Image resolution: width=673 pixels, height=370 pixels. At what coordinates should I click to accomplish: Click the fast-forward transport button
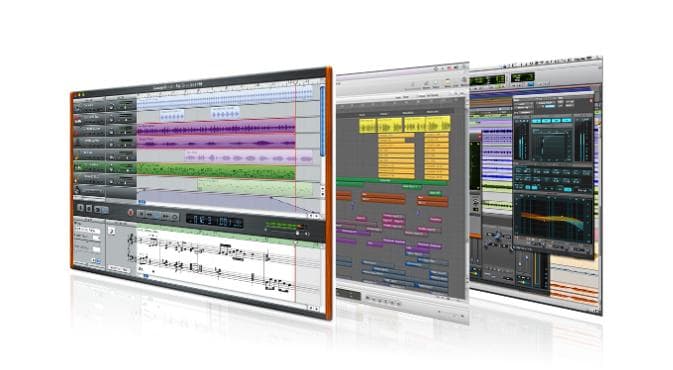click(165, 216)
